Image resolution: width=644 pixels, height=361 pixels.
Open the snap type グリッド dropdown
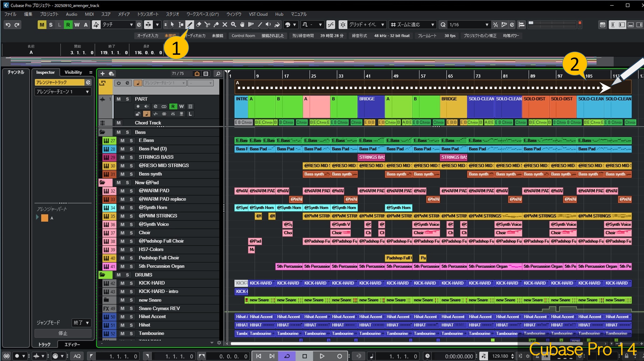[x=367, y=24]
